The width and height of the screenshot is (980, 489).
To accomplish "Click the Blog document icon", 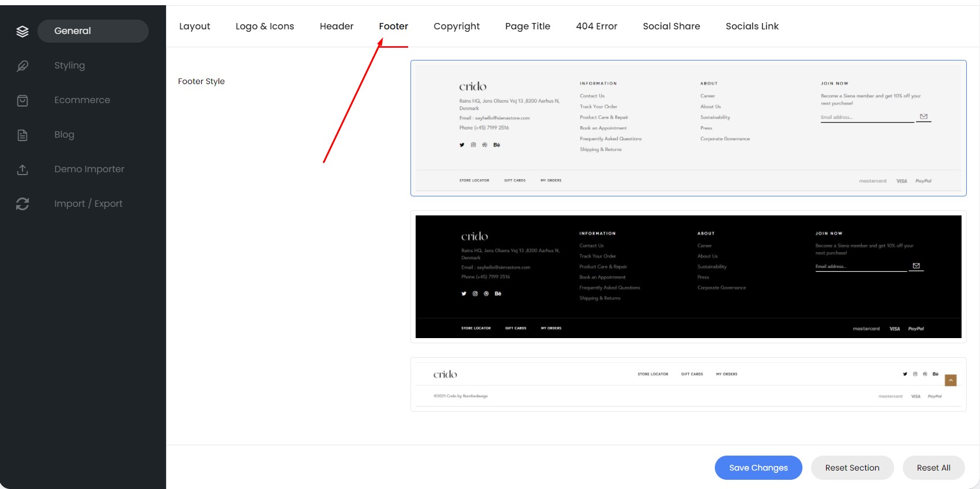I will click(22, 135).
